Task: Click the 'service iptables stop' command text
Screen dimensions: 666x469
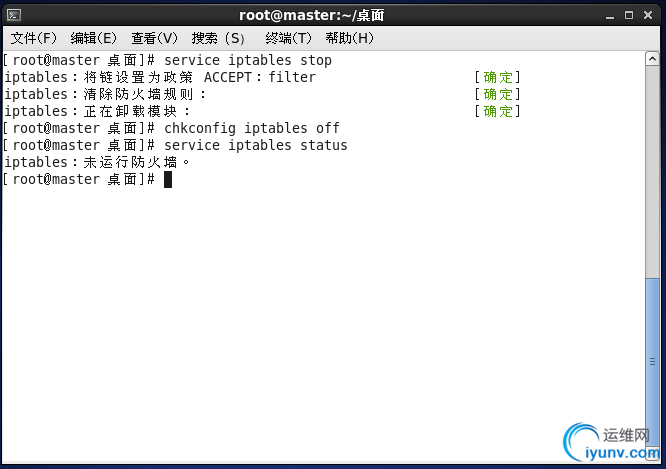Action: 248,60
